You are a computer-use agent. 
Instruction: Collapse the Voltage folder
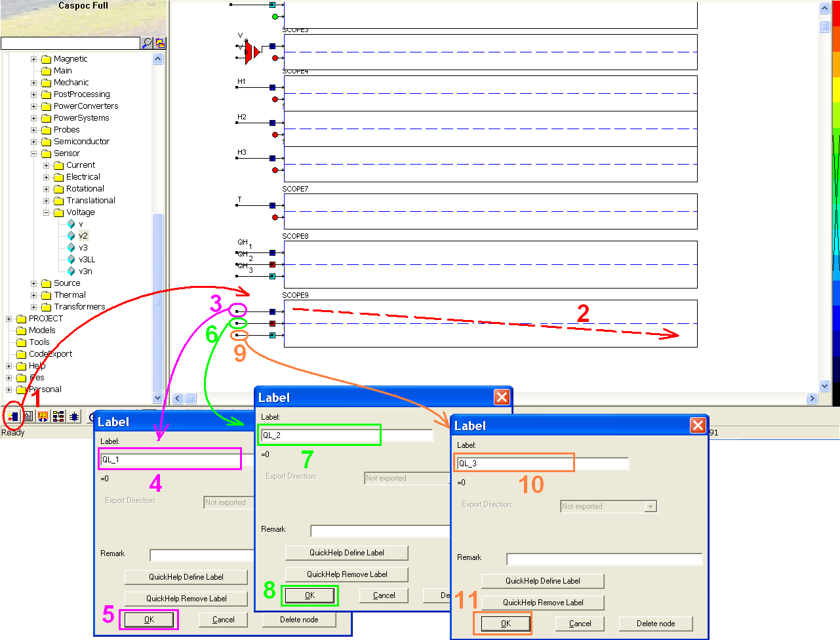[47, 212]
